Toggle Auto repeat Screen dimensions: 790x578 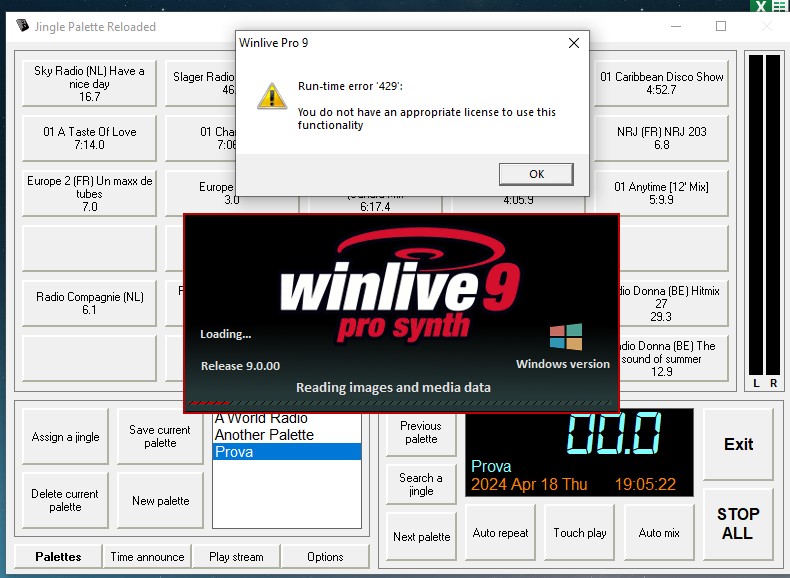click(x=500, y=533)
